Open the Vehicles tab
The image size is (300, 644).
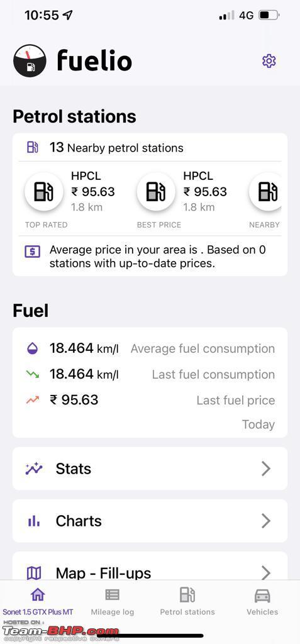(262, 602)
